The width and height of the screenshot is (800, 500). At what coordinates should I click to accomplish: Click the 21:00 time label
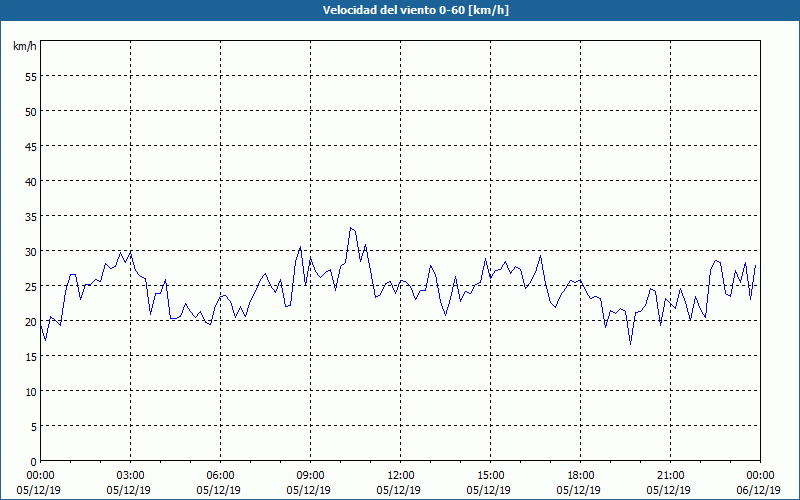670,476
